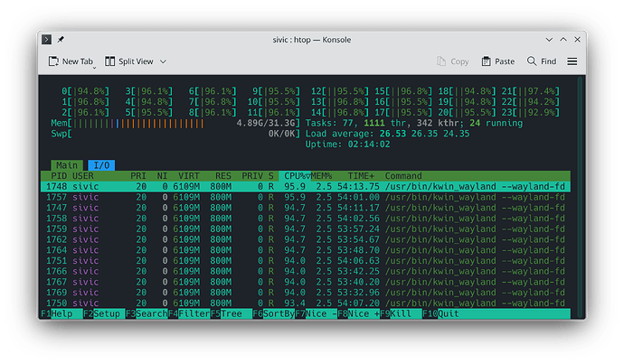Switch to the I/O tab in htop
624x364 pixels.
[x=101, y=165]
